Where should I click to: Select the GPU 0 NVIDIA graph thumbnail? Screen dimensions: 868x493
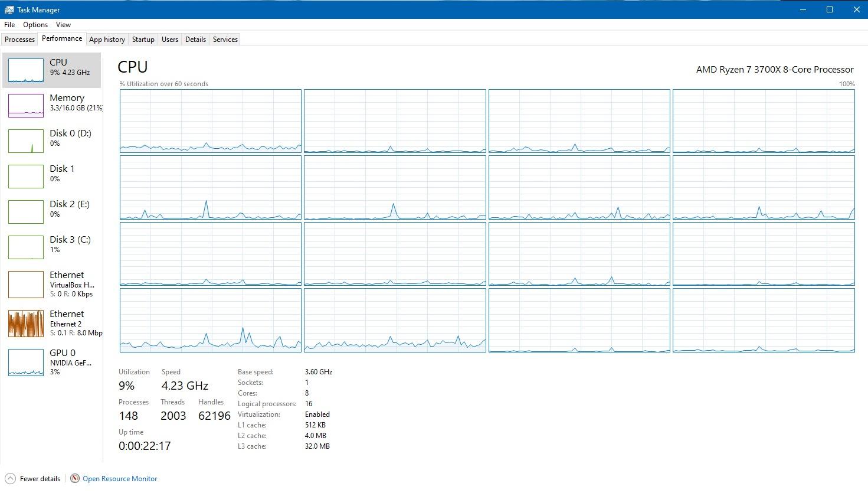[26, 363]
